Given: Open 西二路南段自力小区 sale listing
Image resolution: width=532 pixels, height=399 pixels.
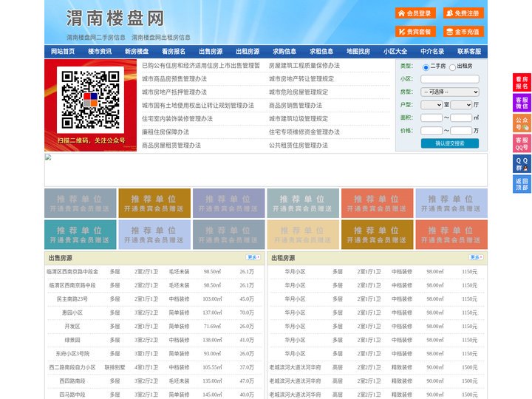Looking at the screenshot, I should point(72,367).
